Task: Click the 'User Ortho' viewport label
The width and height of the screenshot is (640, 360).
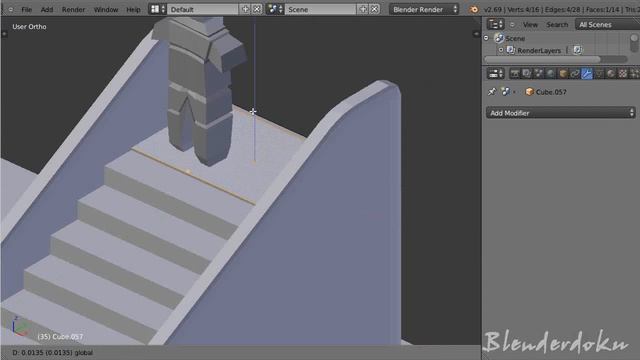Action: 29,27
